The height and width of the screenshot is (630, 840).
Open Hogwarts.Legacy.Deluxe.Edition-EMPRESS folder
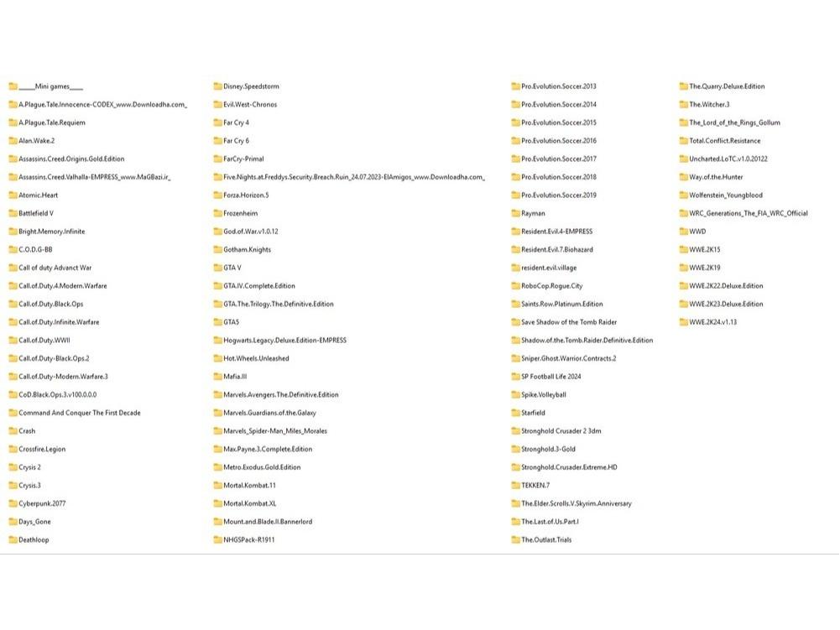point(284,341)
